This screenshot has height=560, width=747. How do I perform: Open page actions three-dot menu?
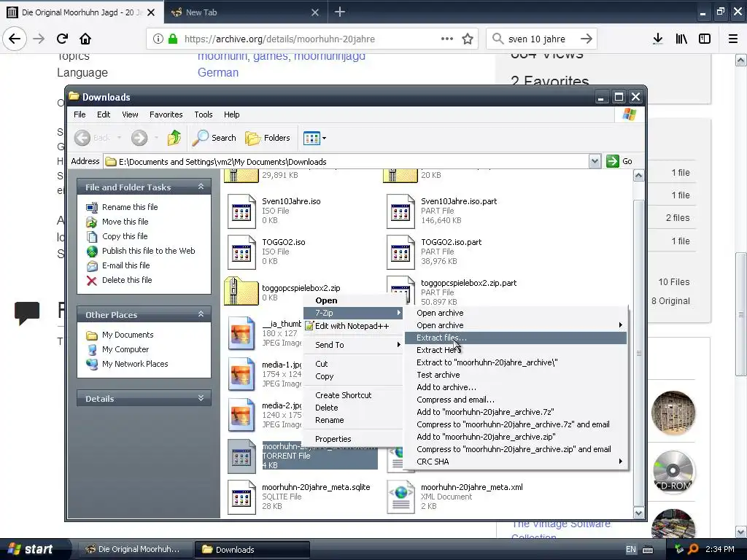coord(447,39)
